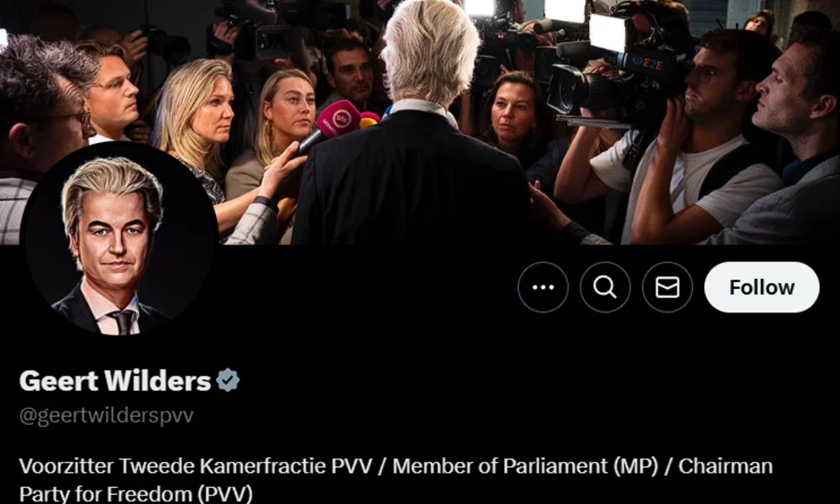Open the three-dot more options menu
The height and width of the screenshot is (504, 840).
(x=543, y=287)
